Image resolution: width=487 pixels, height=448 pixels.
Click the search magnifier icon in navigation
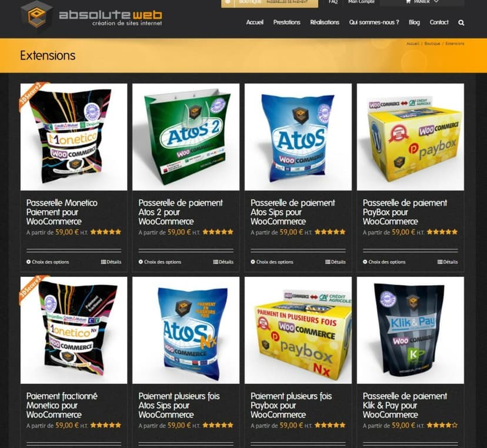[461, 23]
